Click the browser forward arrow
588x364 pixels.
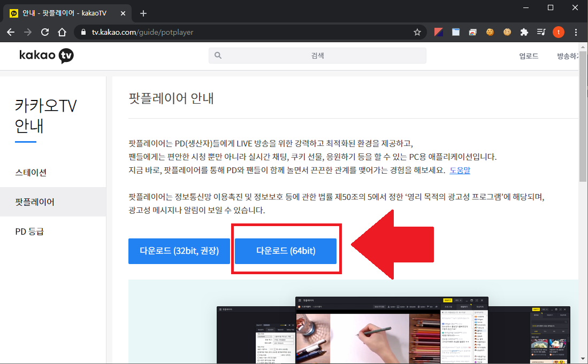point(28,32)
